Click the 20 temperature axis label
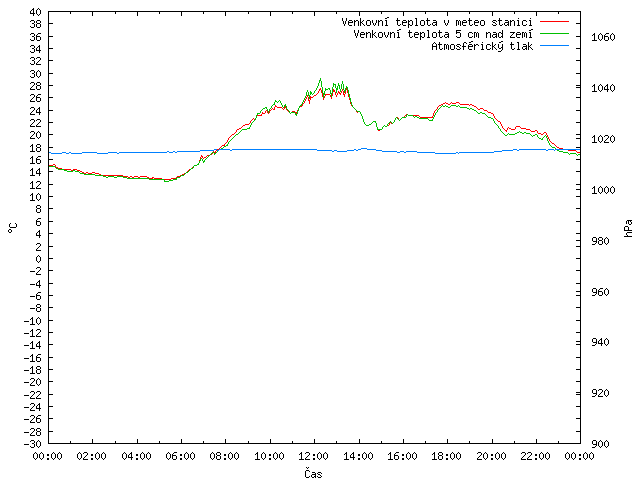 (36, 135)
